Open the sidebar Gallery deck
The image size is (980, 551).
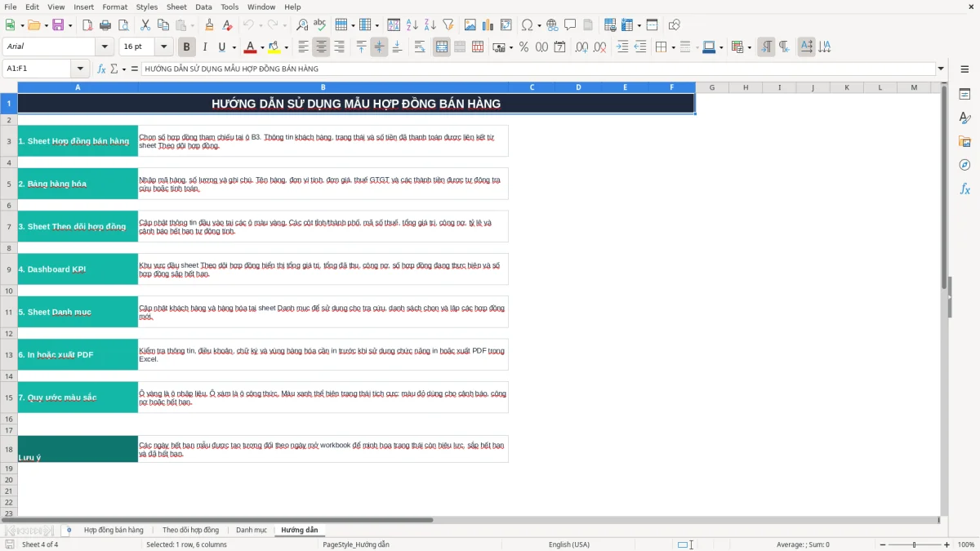(964, 141)
